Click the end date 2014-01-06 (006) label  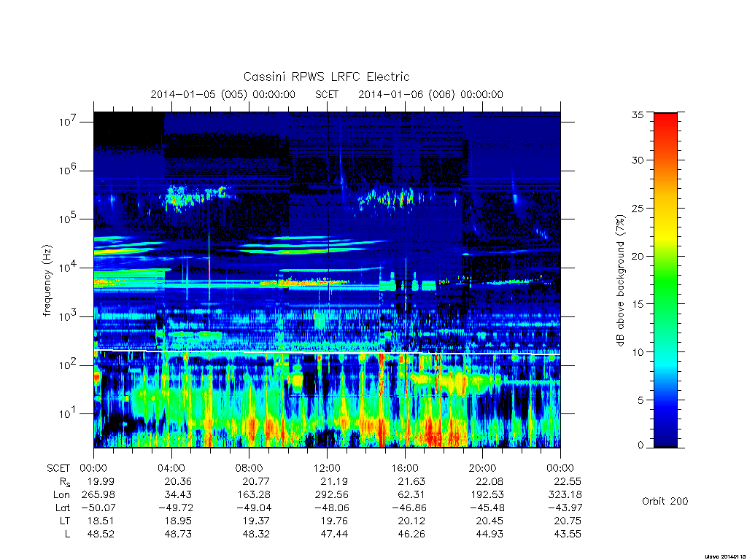406,94
